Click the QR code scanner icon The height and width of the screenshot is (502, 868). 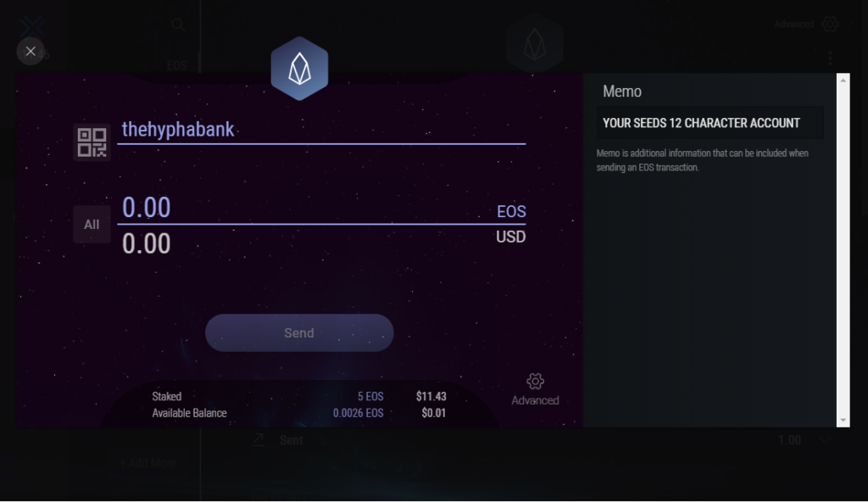(92, 142)
